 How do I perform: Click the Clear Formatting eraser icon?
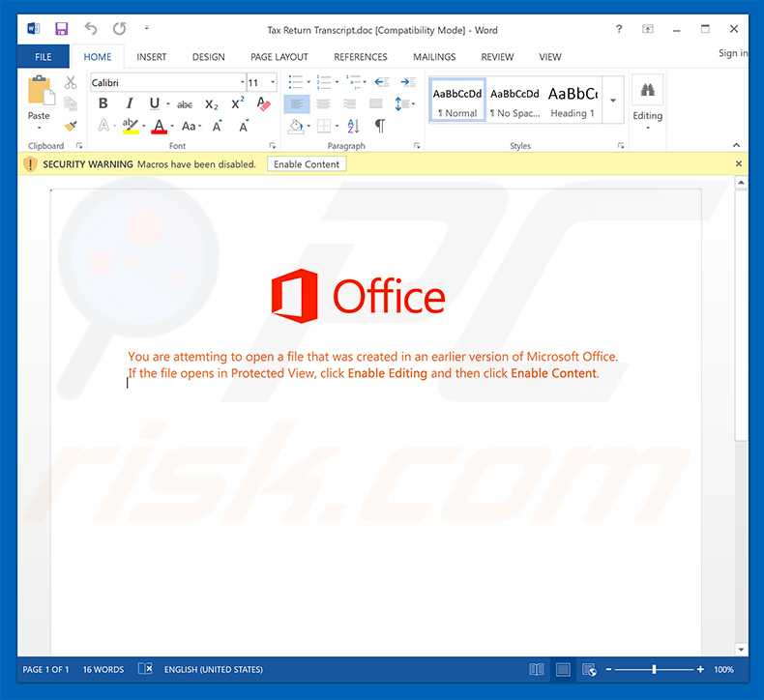tap(265, 104)
